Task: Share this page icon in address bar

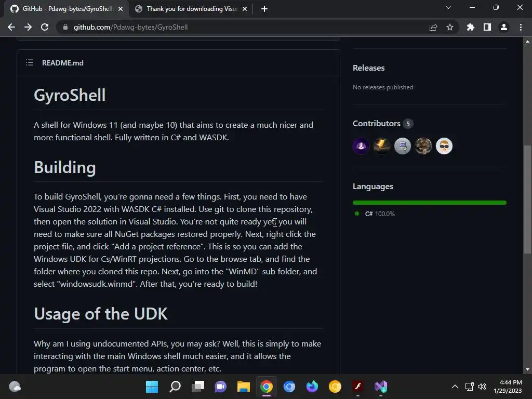Action: 433,27
